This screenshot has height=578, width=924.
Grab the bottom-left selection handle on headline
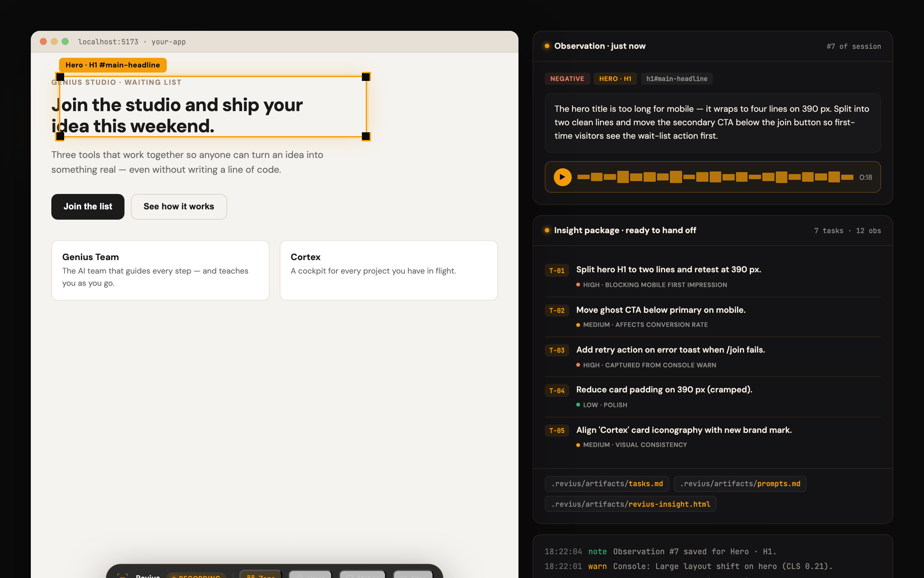(x=60, y=136)
